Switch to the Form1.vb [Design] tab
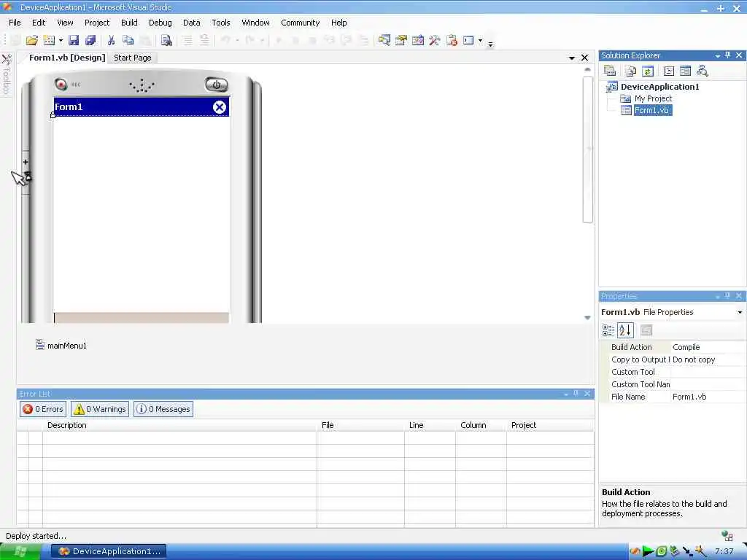The image size is (747, 560). [x=66, y=58]
